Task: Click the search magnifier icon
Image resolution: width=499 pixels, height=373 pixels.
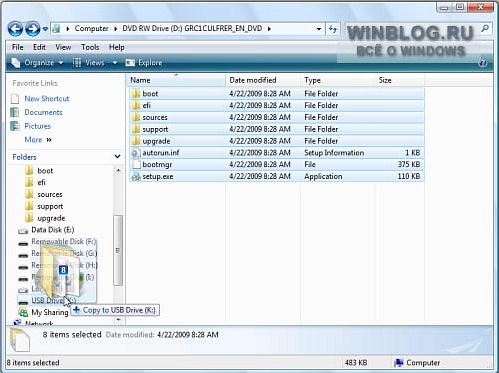Action: [485, 29]
